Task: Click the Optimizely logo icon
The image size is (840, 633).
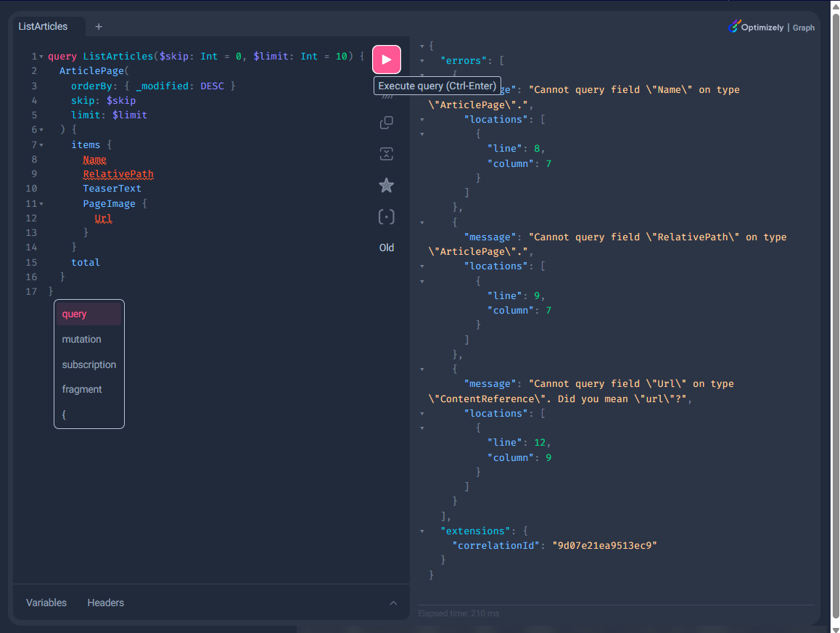Action: (734, 26)
